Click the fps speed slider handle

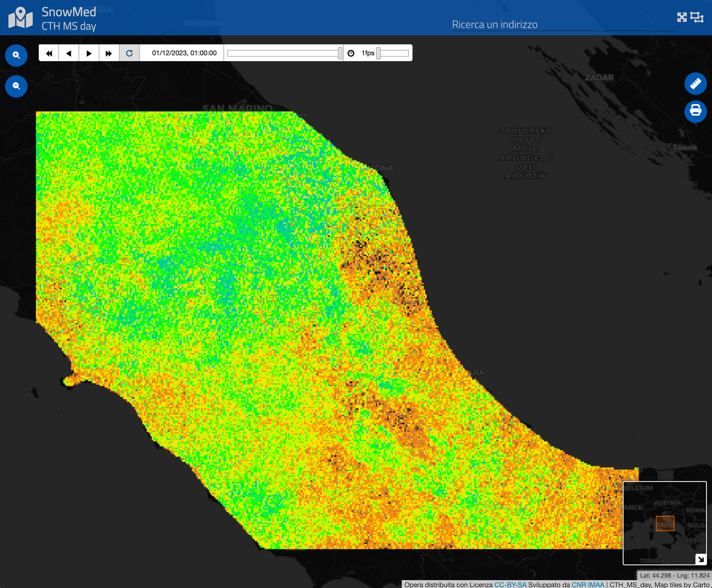[x=378, y=53]
